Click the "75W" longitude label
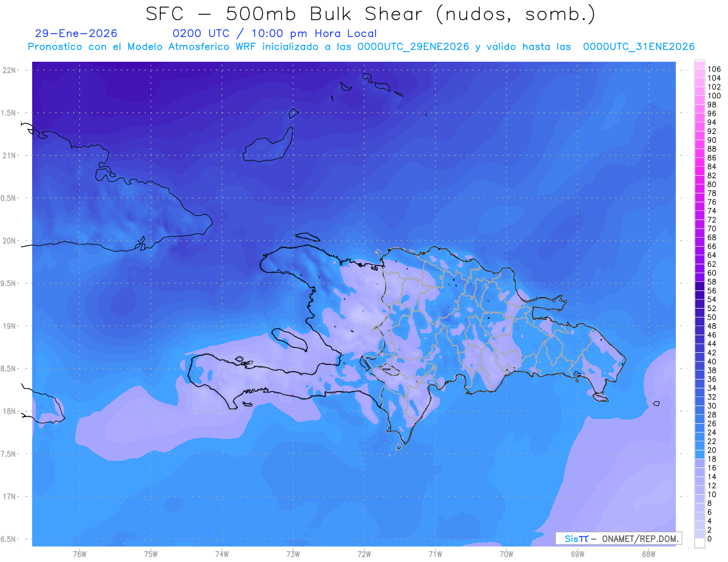The width and height of the screenshot is (728, 562). click(x=150, y=554)
